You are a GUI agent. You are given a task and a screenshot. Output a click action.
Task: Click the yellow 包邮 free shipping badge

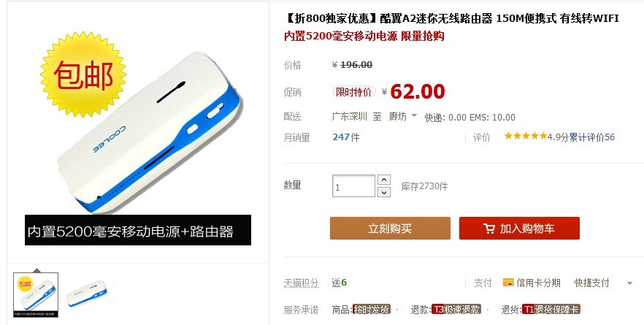(x=83, y=74)
